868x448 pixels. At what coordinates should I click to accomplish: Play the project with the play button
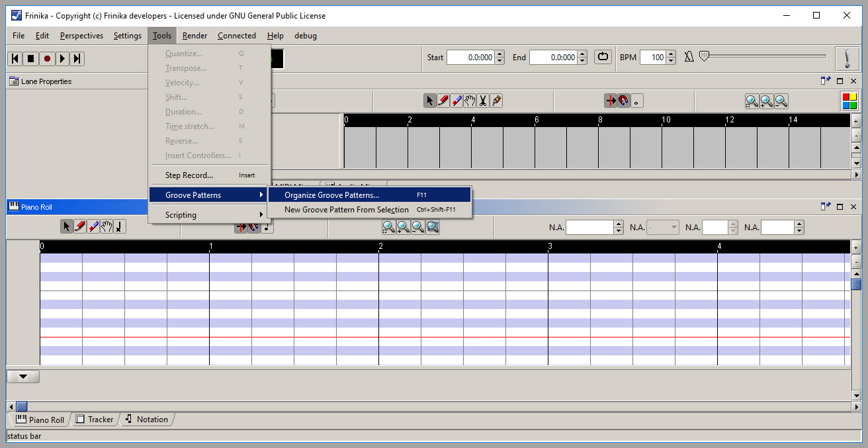point(62,58)
